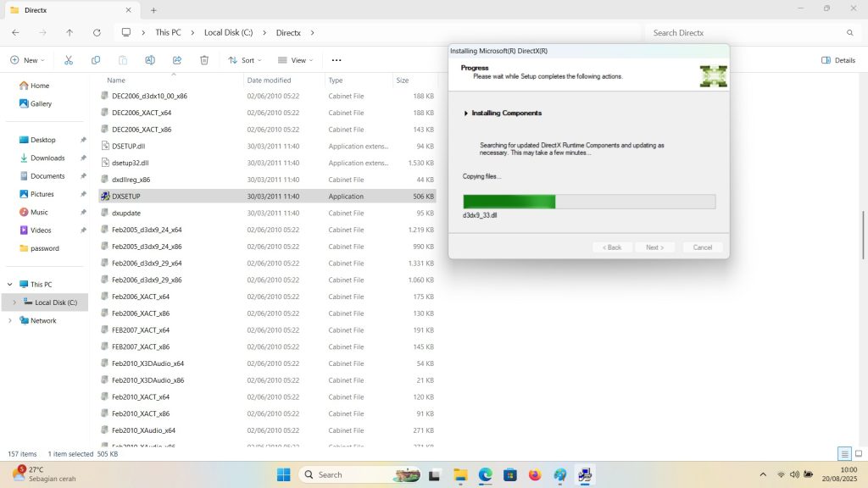Select the DSETUP.dll file

click(x=267, y=146)
